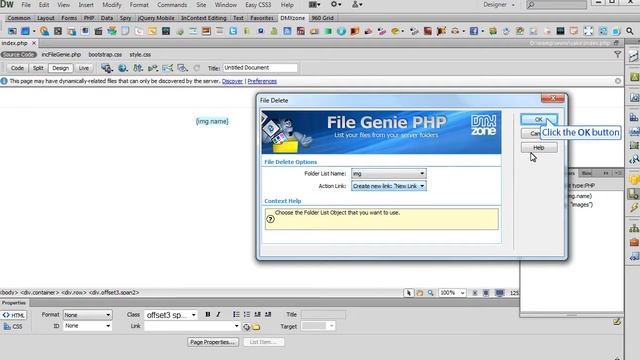
Task: Open the Class dropdown showing offset3
Action: pos(171,315)
